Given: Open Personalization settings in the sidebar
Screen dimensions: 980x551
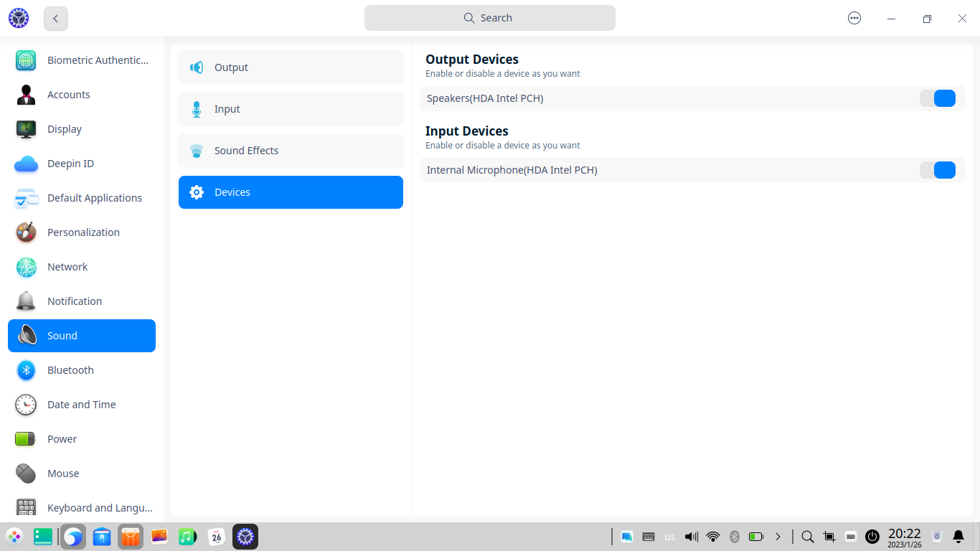Looking at the screenshot, I should (82, 232).
